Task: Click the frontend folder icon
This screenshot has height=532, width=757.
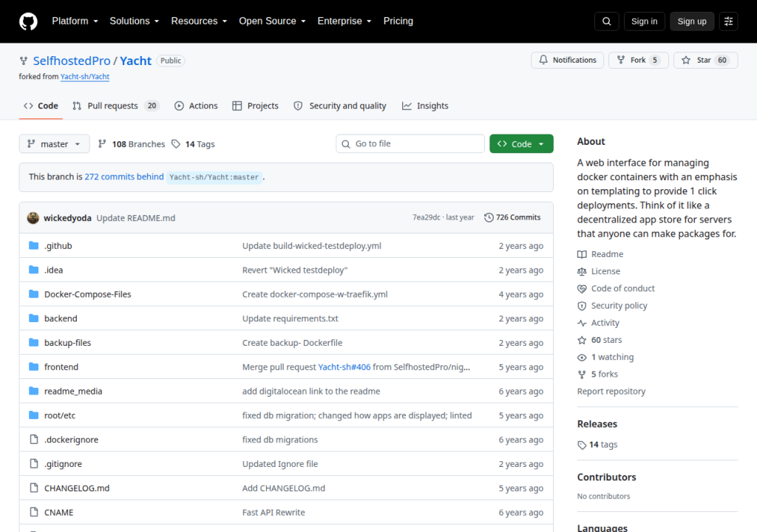Action: [x=34, y=367]
